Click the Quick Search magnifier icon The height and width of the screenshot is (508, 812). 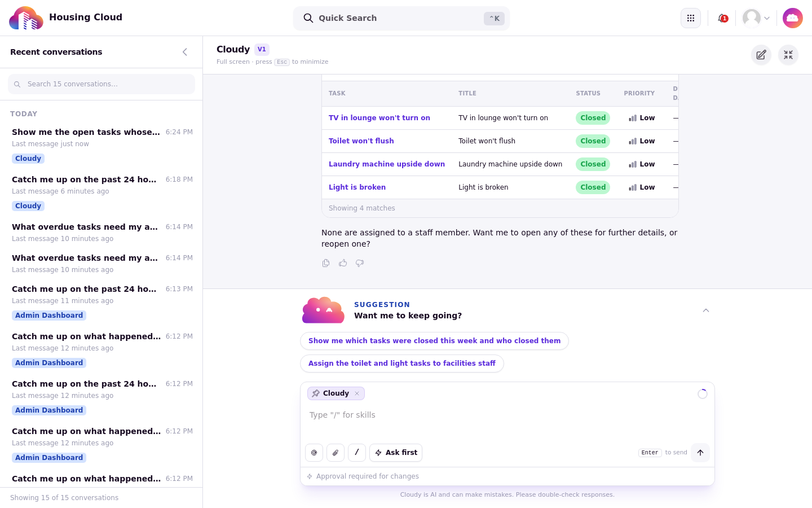click(308, 18)
